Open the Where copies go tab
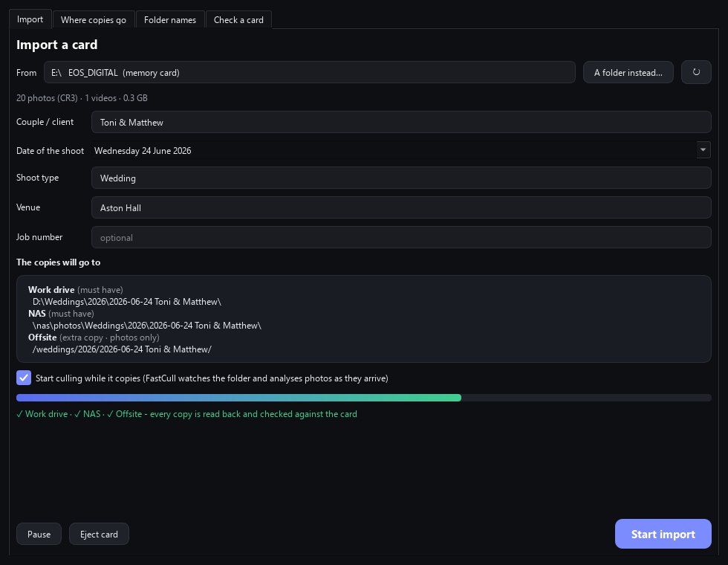This screenshot has width=728, height=565. coord(94,20)
